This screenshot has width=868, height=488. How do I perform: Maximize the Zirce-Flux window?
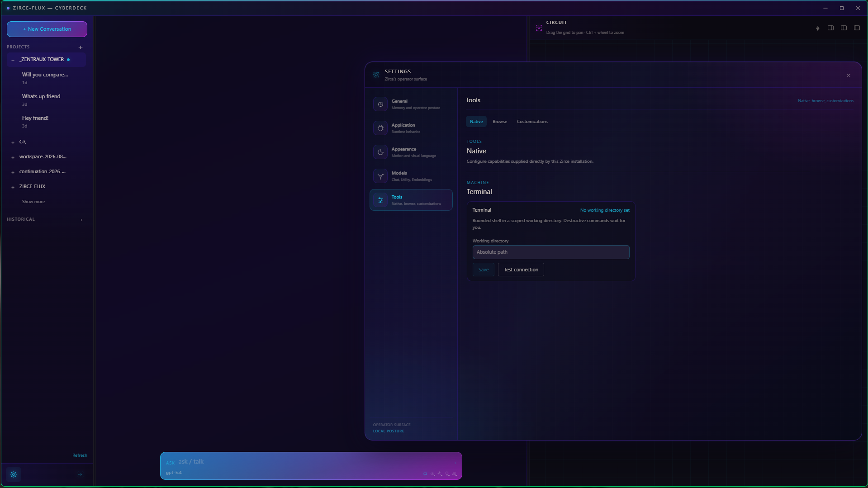842,8
